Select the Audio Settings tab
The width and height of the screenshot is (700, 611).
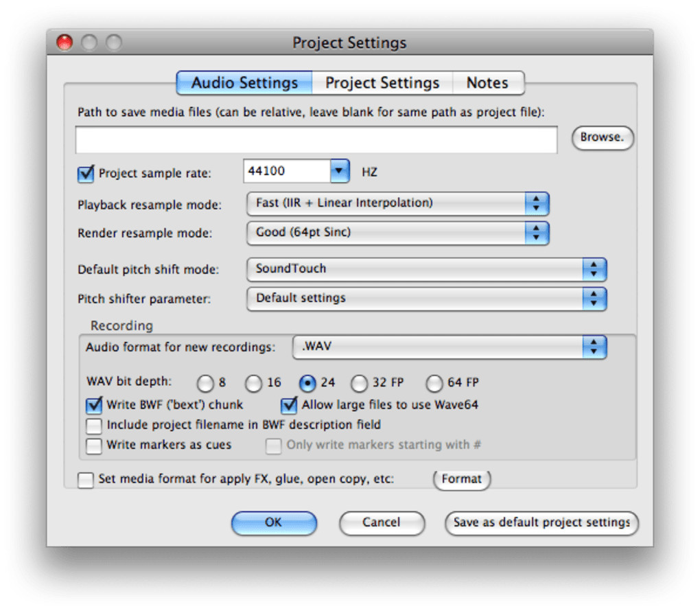[244, 83]
